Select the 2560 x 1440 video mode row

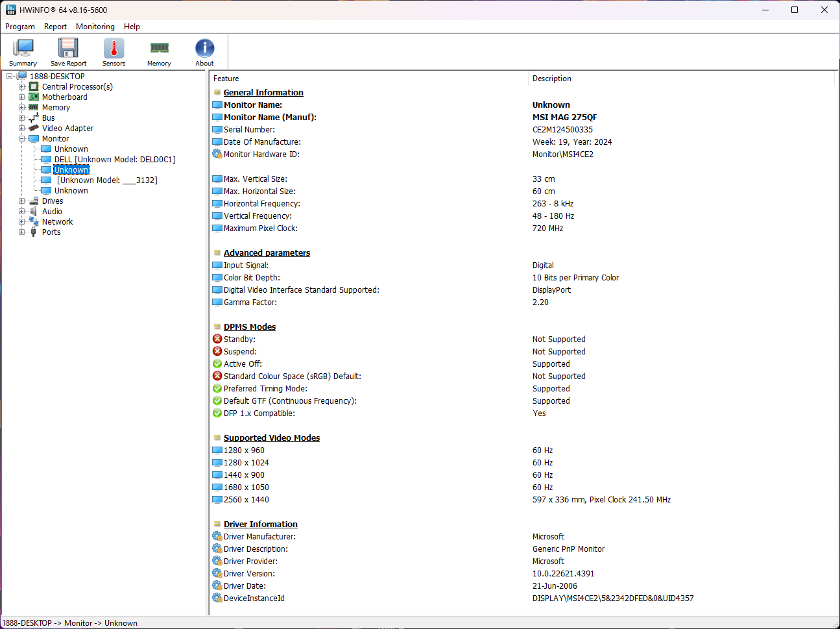click(x=523, y=499)
